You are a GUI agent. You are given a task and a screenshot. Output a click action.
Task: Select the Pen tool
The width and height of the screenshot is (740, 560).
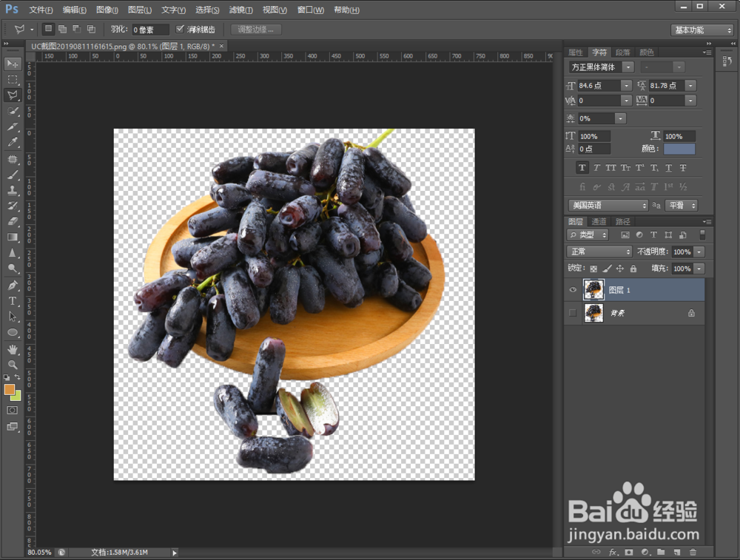13,285
